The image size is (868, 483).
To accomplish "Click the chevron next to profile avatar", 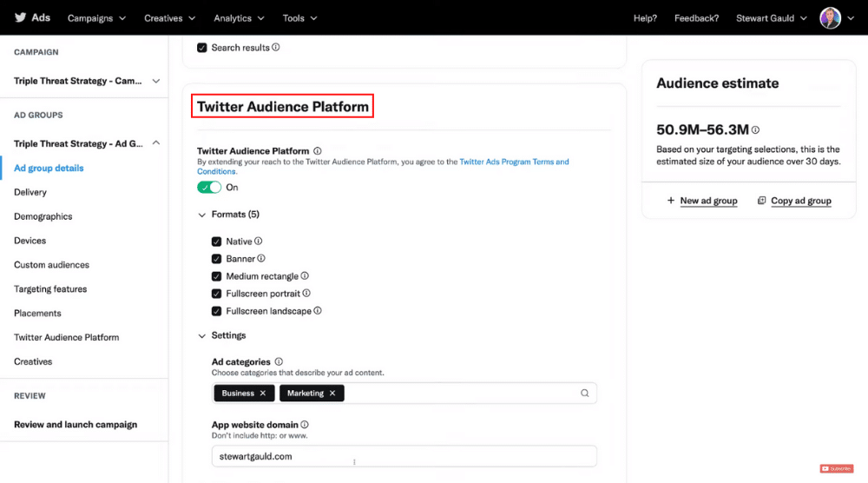I will pos(851,18).
